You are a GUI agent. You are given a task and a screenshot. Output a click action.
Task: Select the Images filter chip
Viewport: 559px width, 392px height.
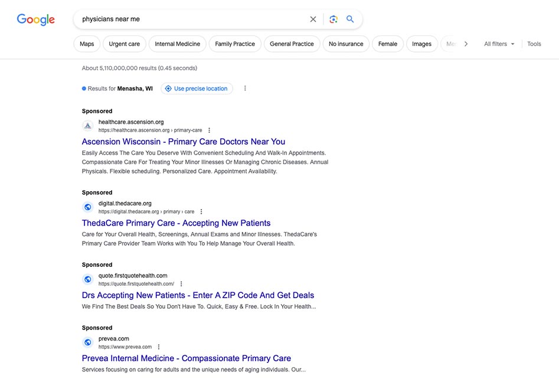click(x=421, y=44)
